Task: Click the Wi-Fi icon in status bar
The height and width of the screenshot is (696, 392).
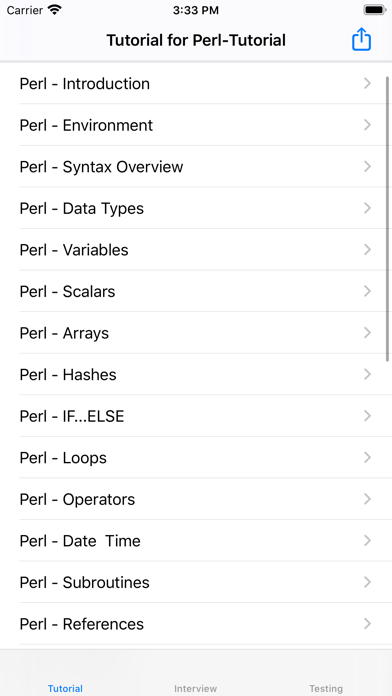Action: pos(55,10)
